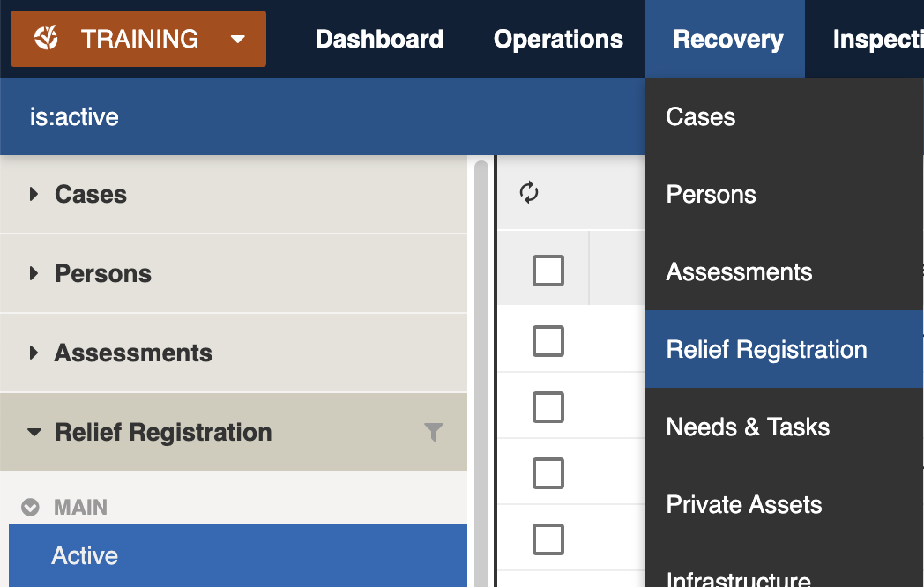Open the Operations menu in the top navigation
The width and height of the screenshot is (924, 587).
(x=558, y=39)
